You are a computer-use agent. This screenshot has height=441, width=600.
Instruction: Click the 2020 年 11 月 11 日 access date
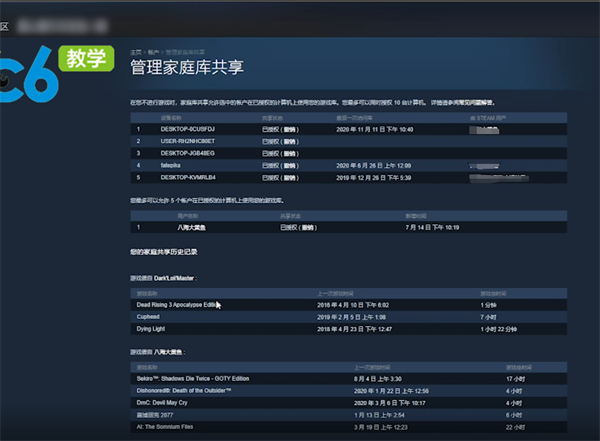375,130
